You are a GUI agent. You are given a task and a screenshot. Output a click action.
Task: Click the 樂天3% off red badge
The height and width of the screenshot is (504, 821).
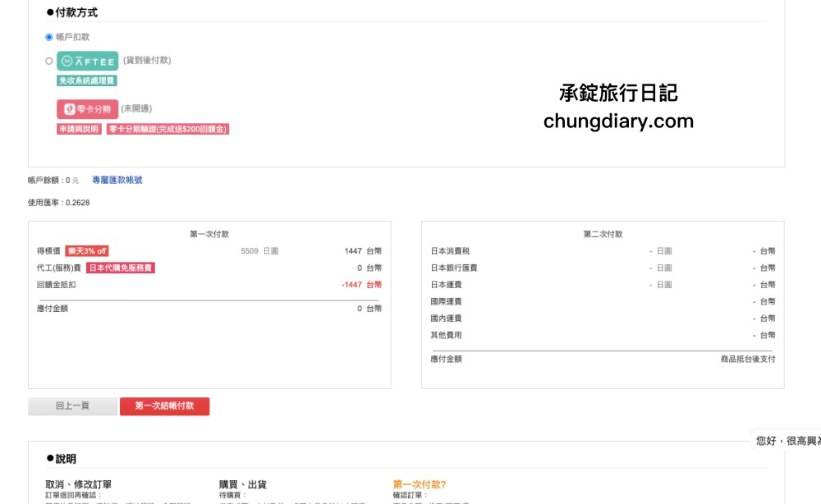(90, 250)
